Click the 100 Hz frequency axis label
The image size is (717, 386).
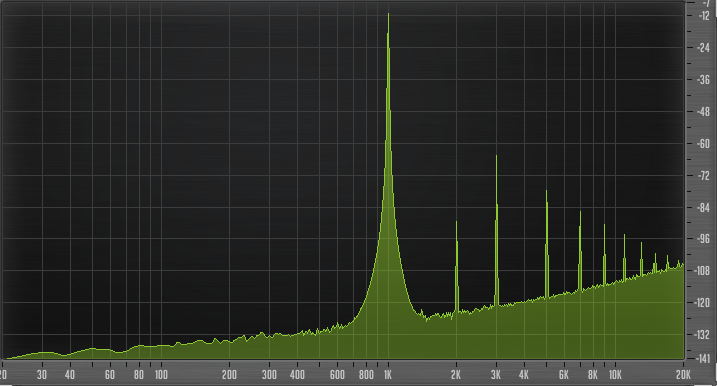(x=161, y=375)
